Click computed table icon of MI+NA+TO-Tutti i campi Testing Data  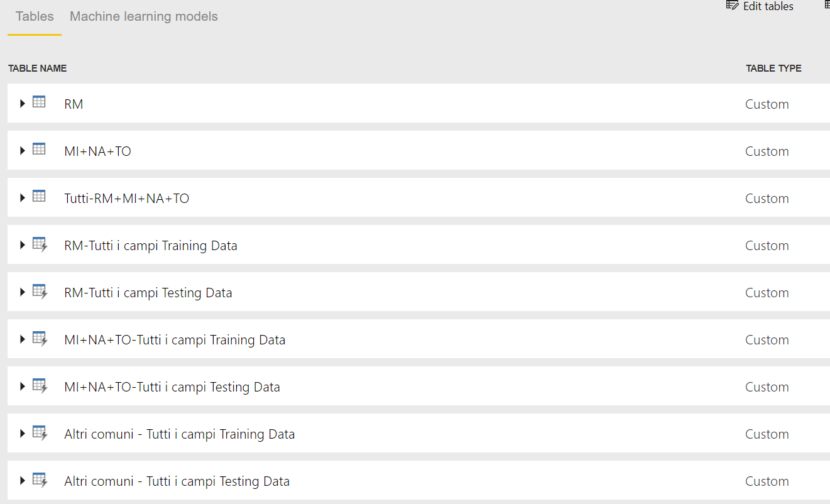40,386
